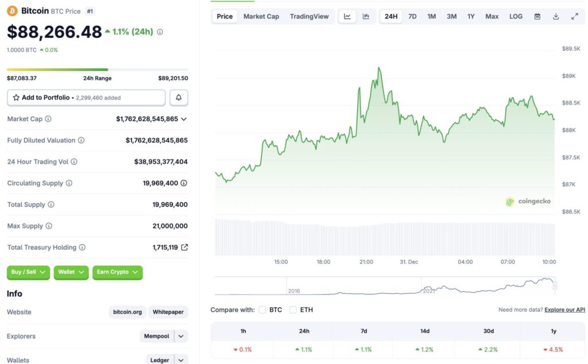Image resolution: width=588 pixels, height=364 pixels.
Task: Add Bitcoin to Portfolio
Action: click(45, 97)
